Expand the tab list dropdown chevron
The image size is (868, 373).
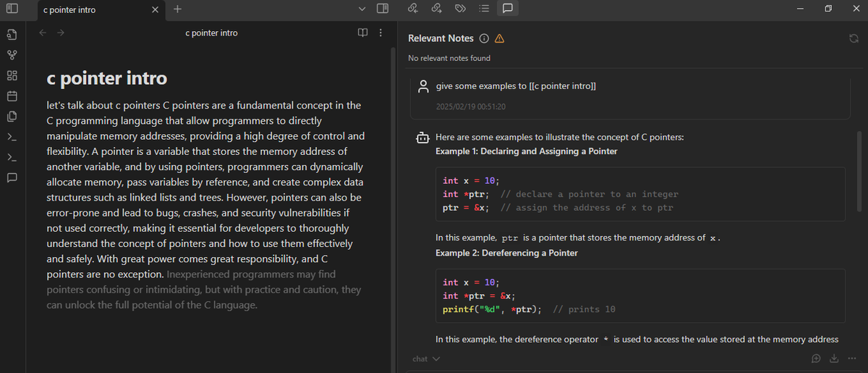point(363,9)
